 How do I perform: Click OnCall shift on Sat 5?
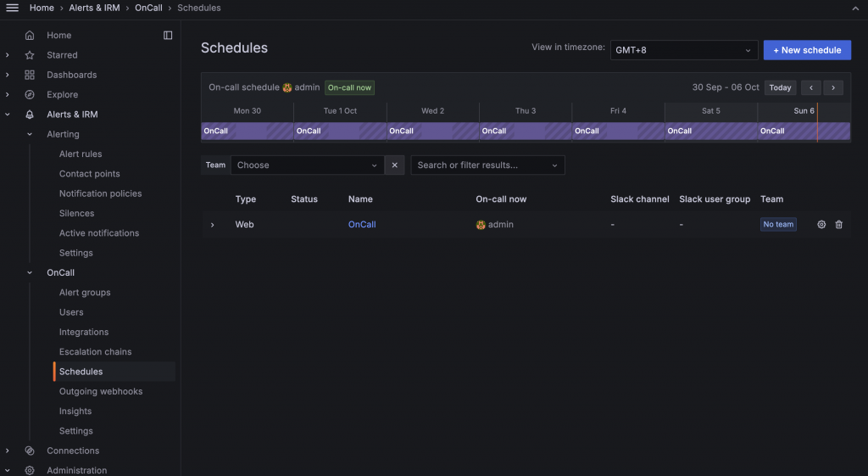coord(711,132)
